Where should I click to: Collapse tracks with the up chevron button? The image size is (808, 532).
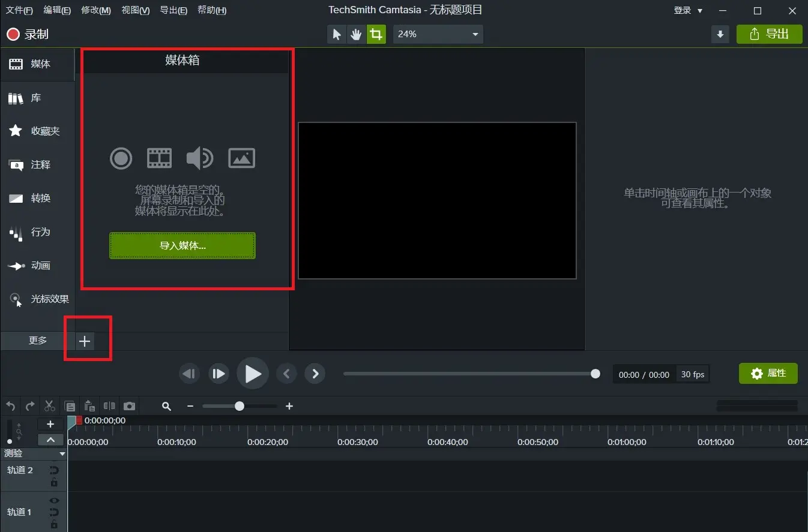click(50, 440)
